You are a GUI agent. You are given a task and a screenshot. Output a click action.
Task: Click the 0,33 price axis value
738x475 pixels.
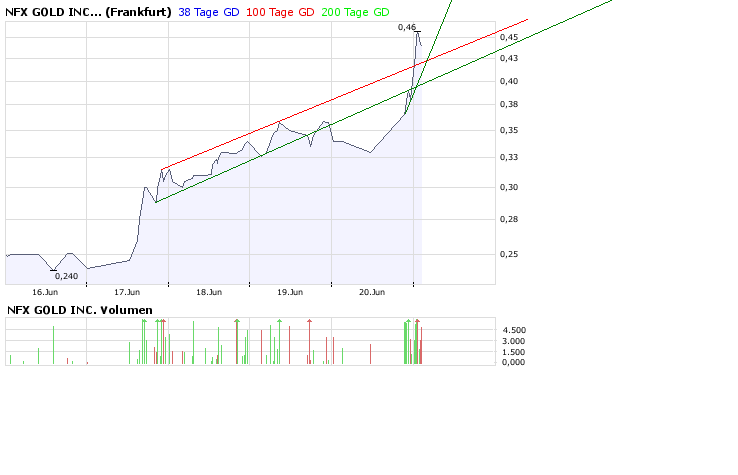click(509, 157)
